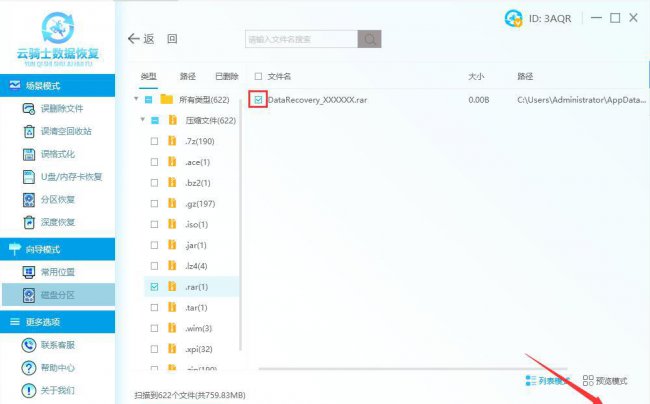Select the .jar(1) tree row
650x404 pixels.
pyautogui.click(x=192, y=245)
